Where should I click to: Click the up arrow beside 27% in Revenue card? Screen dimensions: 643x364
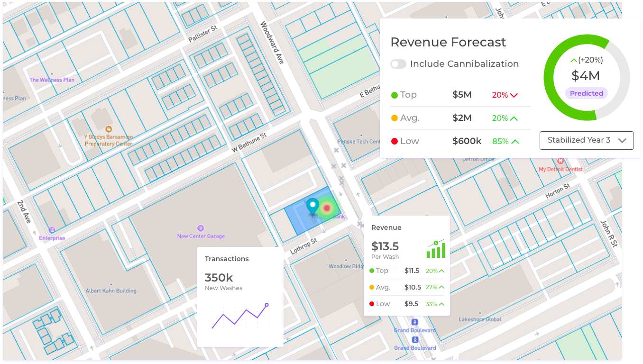441,287
